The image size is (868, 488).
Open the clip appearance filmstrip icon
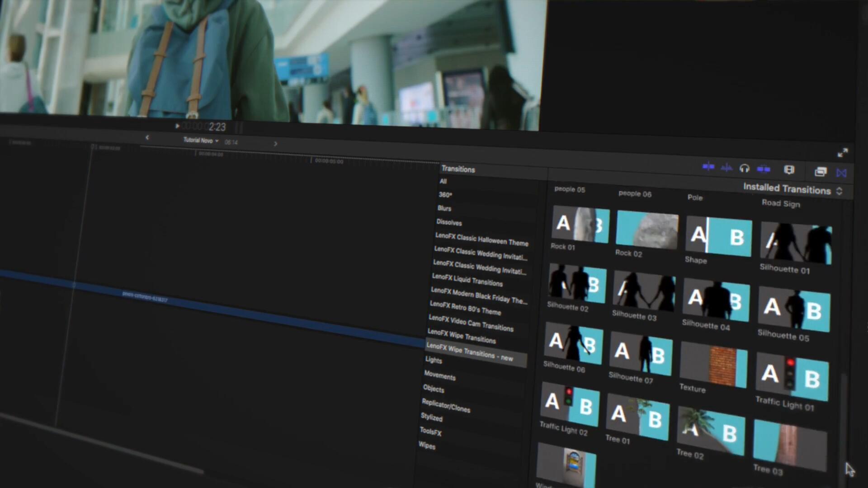click(x=789, y=170)
